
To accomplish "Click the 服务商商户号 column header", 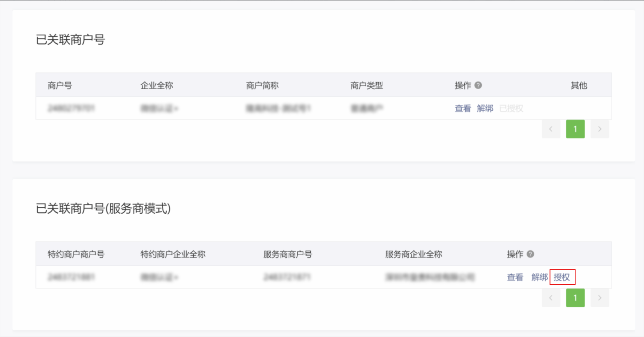I will (x=288, y=254).
